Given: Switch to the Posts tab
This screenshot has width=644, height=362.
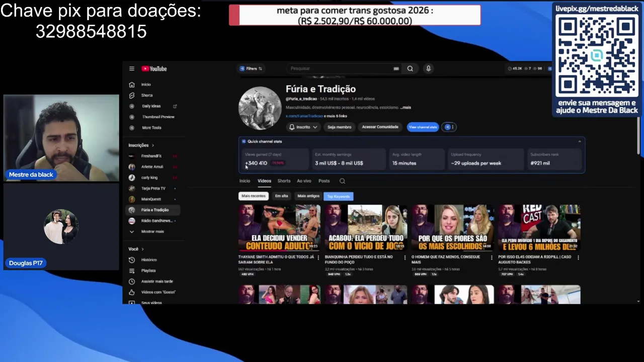Looking at the screenshot, I should (x=324, y=181).
